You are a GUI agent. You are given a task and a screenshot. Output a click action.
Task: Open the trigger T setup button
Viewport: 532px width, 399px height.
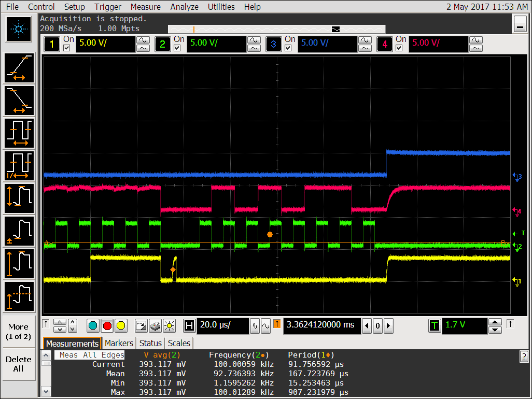pos(435,326)
